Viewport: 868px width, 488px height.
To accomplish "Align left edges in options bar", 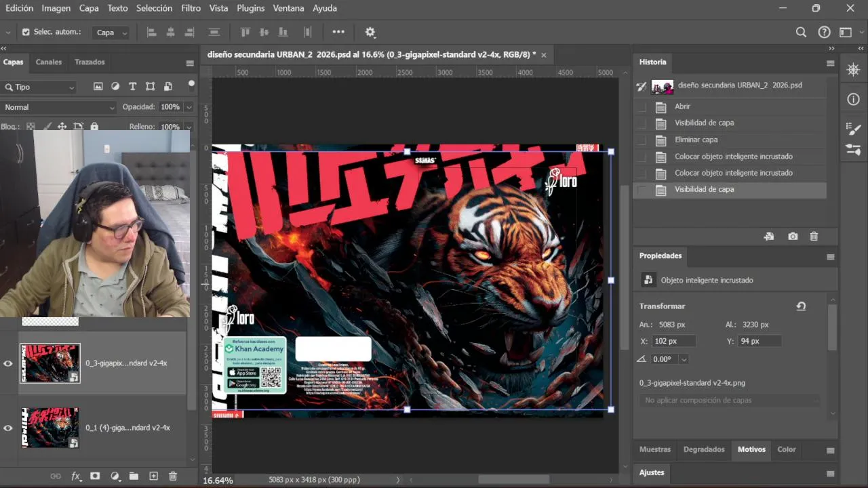I will click(x=151, y=32).
